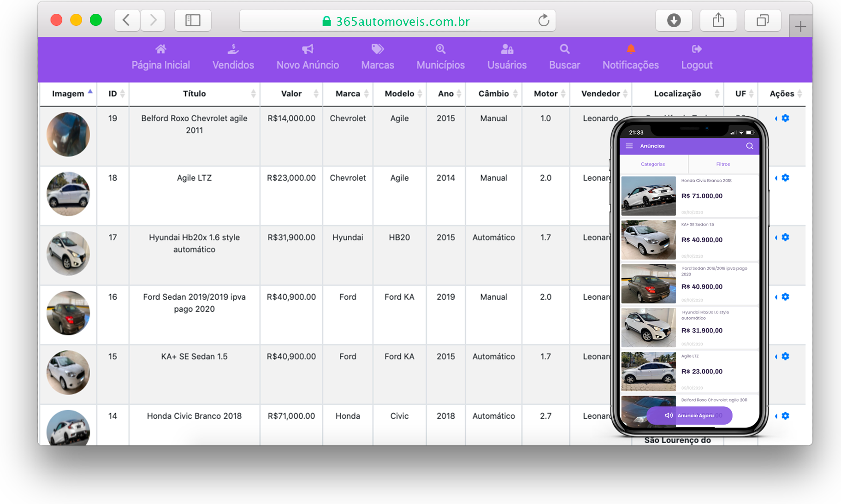Sort table by ID column
The image size is (841, 504).
[x=113, y=94]
